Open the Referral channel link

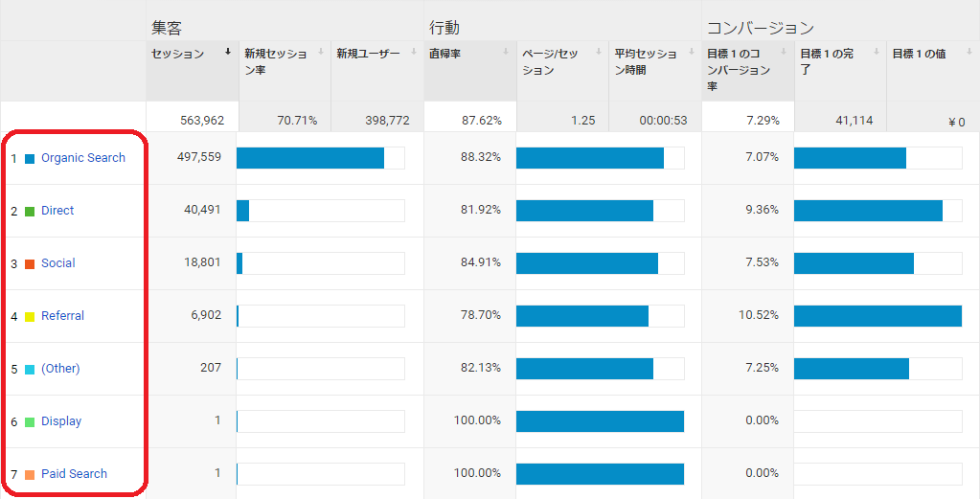tap(62, 316)
